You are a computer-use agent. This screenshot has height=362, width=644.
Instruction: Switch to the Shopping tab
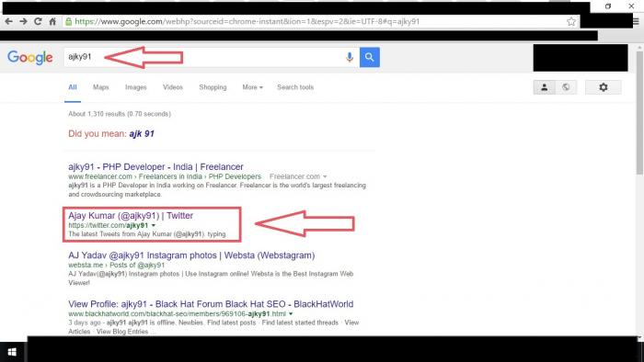[213, 87]
